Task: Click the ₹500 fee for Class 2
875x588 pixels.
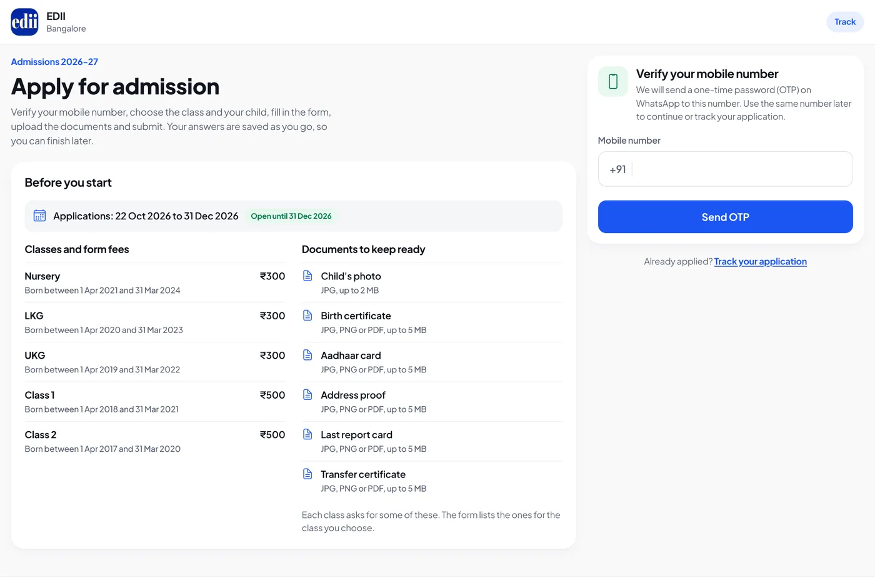Action: 272,435
